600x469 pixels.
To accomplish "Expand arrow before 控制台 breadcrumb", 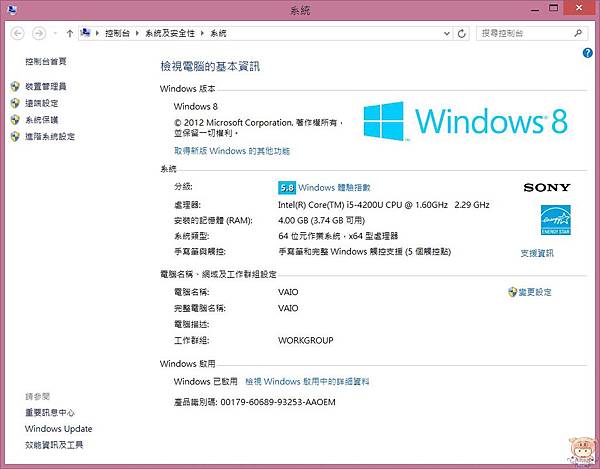I will [x=98, y=34].
